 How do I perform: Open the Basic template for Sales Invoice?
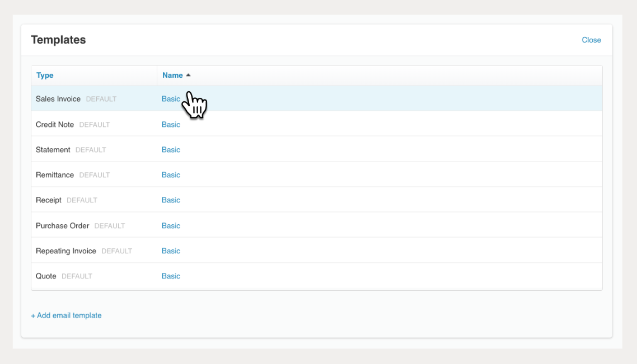tap(171, 99)
